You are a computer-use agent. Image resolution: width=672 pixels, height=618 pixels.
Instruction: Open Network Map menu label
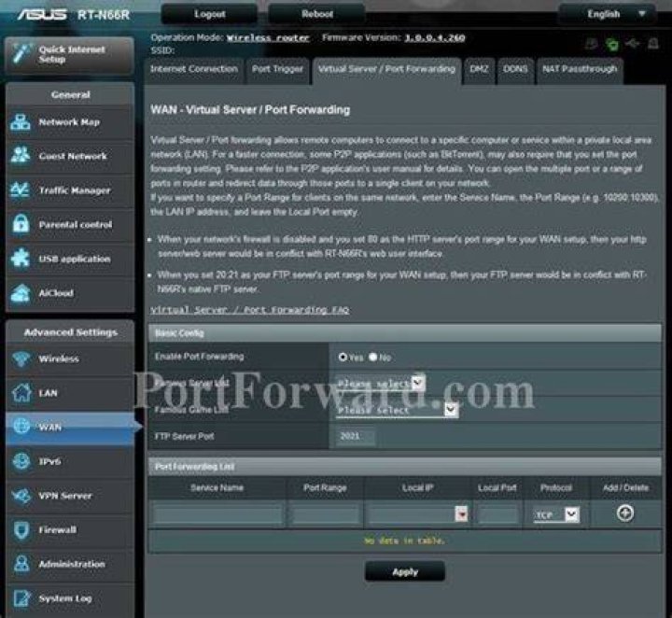[69, 122]
